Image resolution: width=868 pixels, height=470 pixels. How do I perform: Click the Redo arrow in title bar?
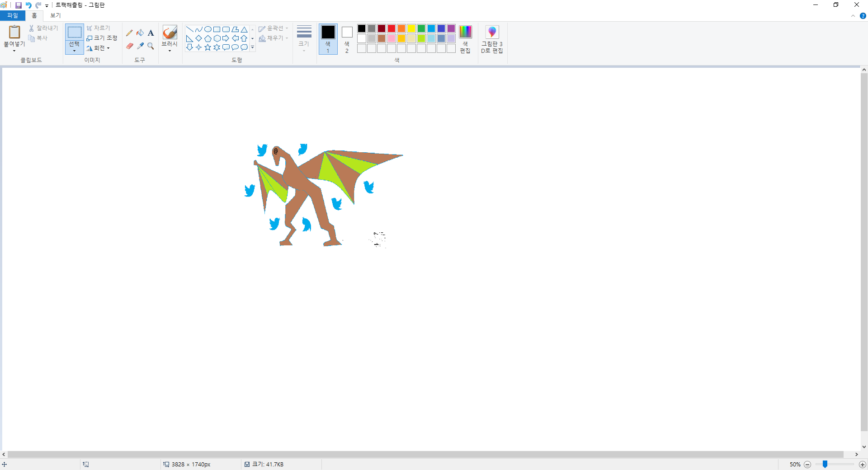point(38,5)
